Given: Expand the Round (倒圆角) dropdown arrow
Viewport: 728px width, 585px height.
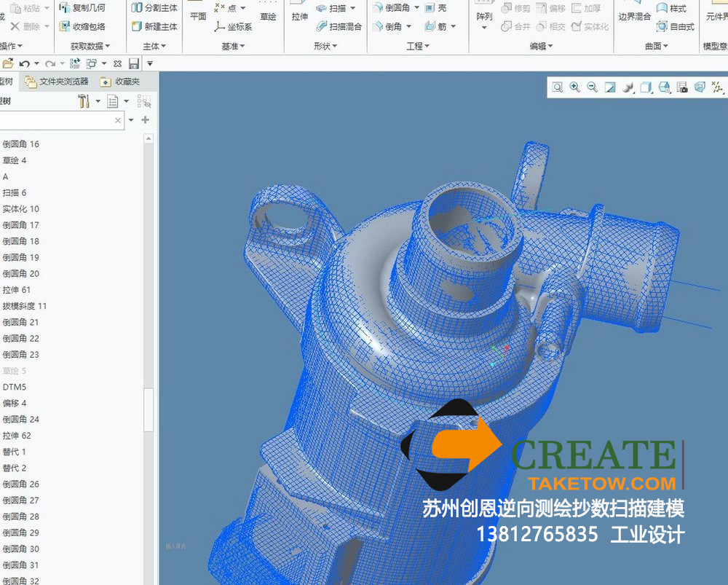Looking at the screenshot, I should click(416, 8).
